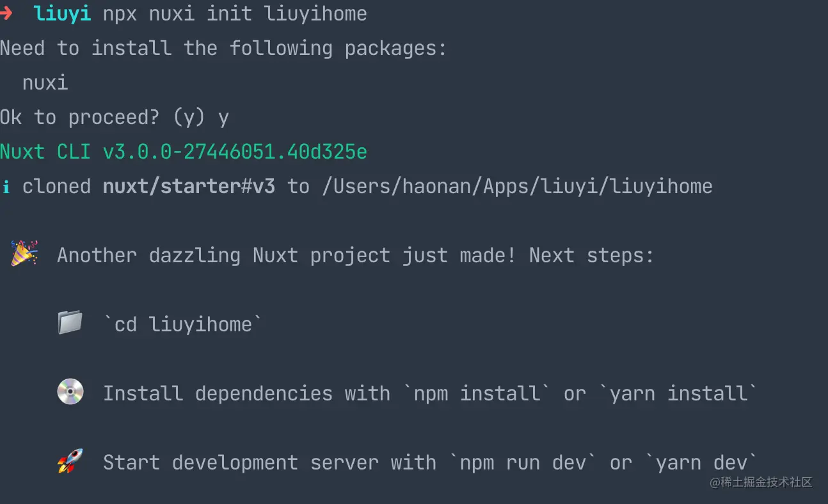Screen dimensions: 828x504
Task: Click the 'Ok to proceed? (y) y' line
Action: point(115,118)
